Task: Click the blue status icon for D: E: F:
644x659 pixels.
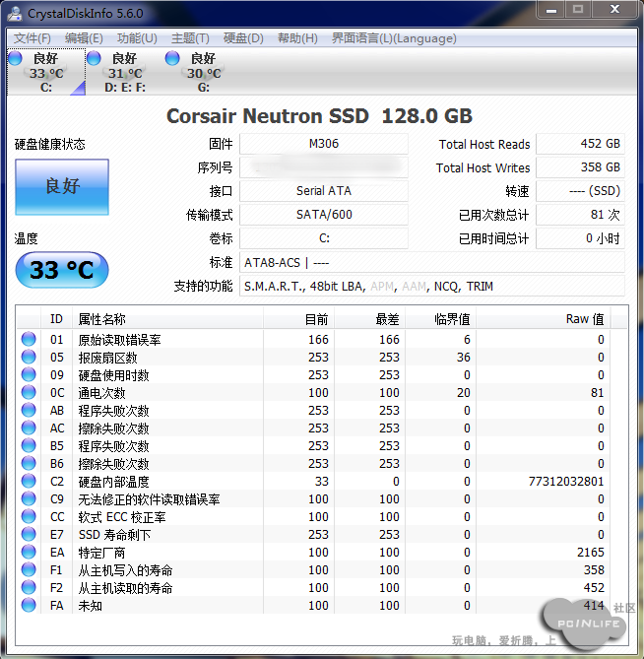Action: click(x=94, y=58)
